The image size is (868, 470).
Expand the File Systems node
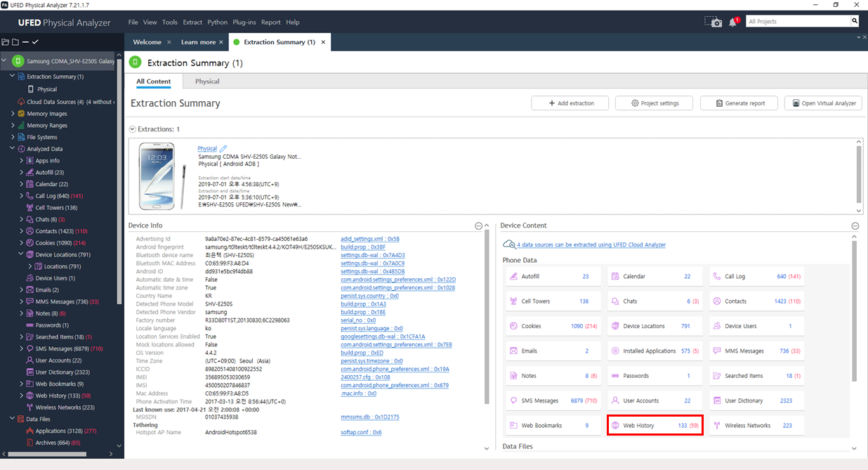point(12,137)
